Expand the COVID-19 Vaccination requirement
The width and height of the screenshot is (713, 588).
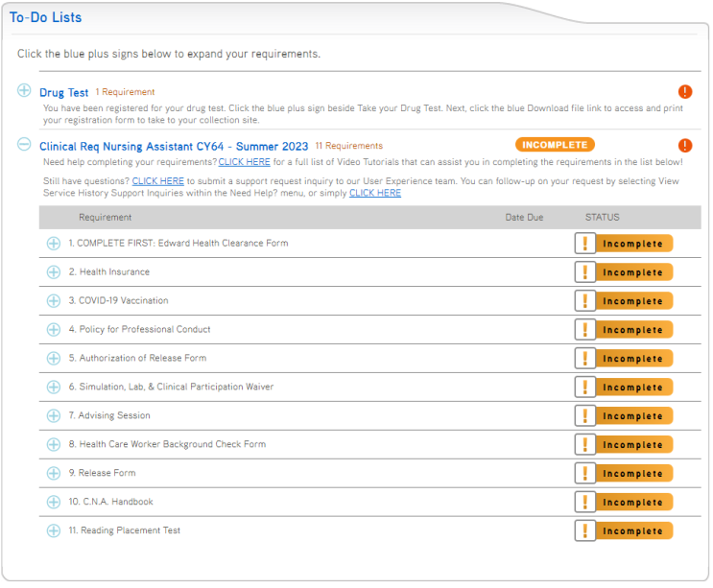[54, 301]
